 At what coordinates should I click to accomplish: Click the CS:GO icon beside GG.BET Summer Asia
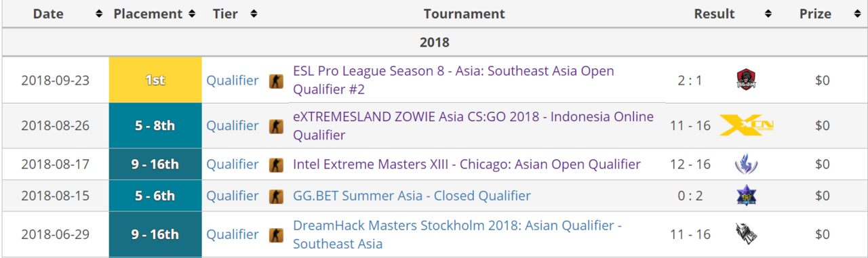click(276, 196)
